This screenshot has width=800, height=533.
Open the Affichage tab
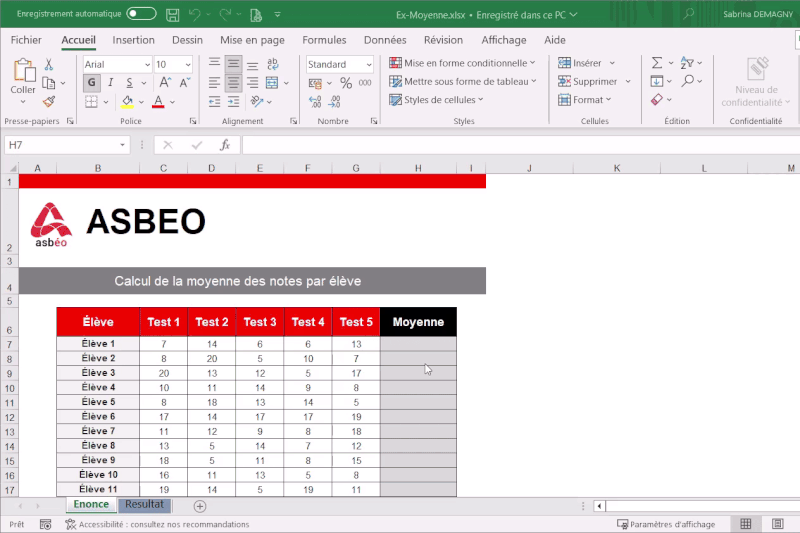(x=504, y=40)
